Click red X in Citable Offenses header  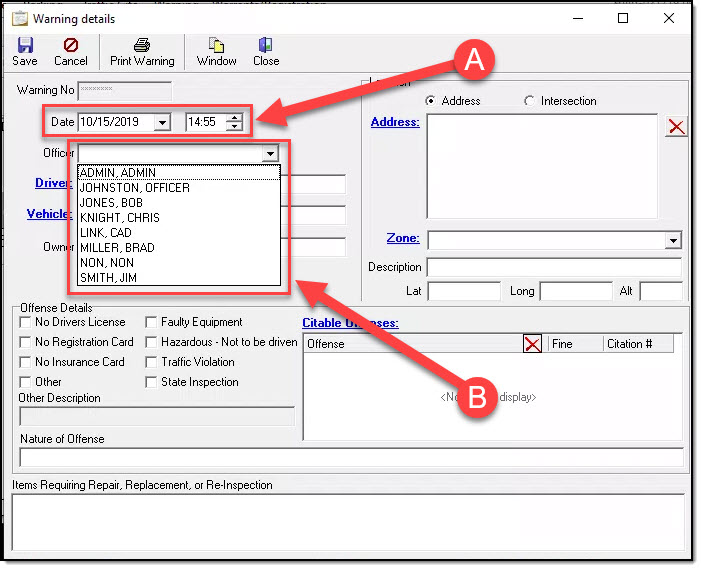click(x=533, y=344)
